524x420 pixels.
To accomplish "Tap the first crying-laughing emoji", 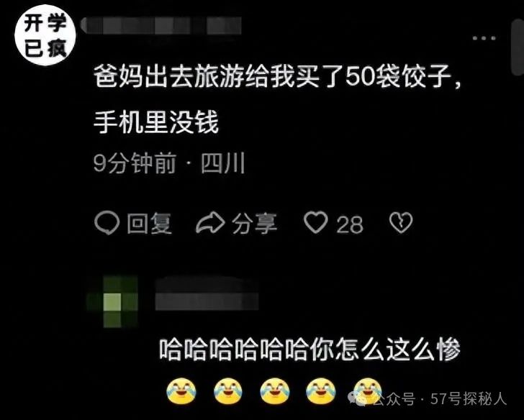I will (x=181, y=391).
